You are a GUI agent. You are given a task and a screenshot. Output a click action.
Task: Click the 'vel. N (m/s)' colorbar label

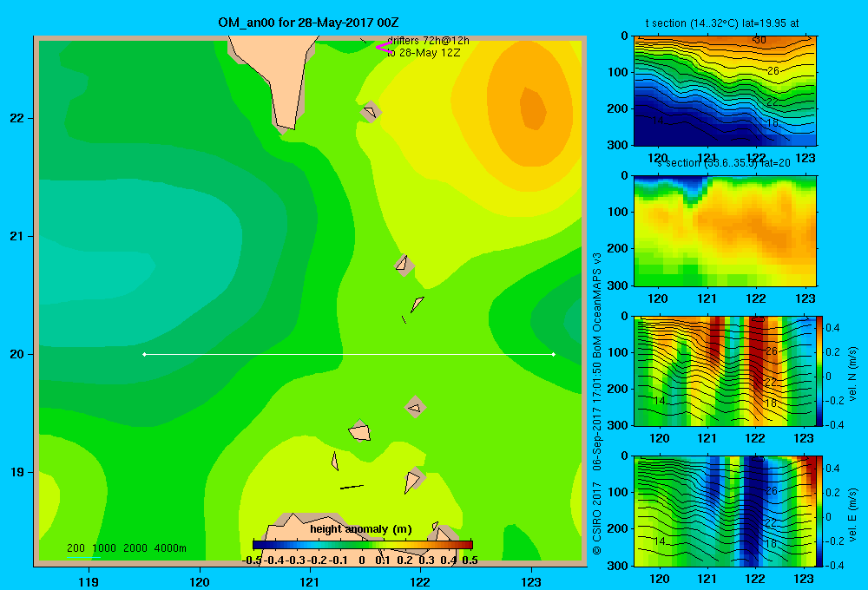point(852,374)
